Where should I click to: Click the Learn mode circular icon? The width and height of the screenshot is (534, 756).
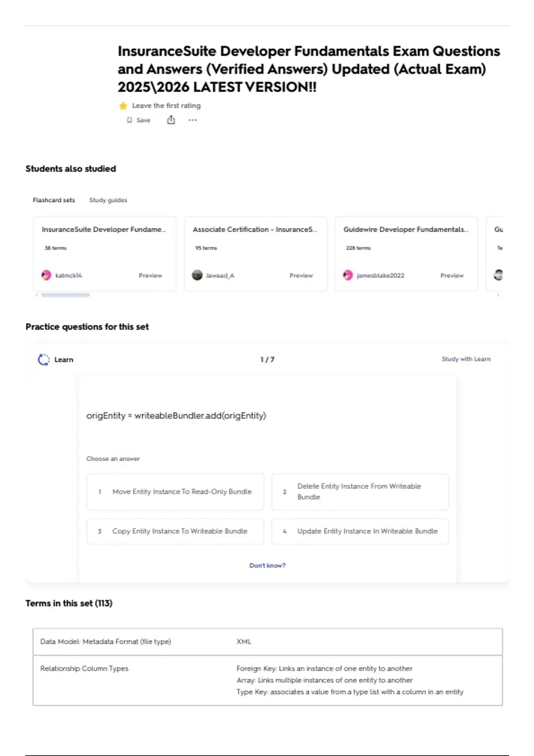pos(44,359)
